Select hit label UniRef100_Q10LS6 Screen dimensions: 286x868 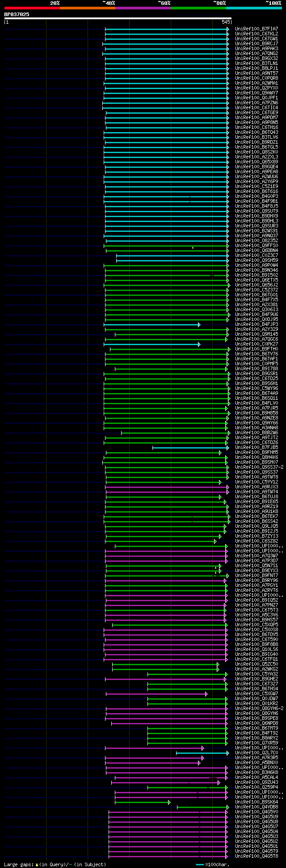[x=257, y=649]
